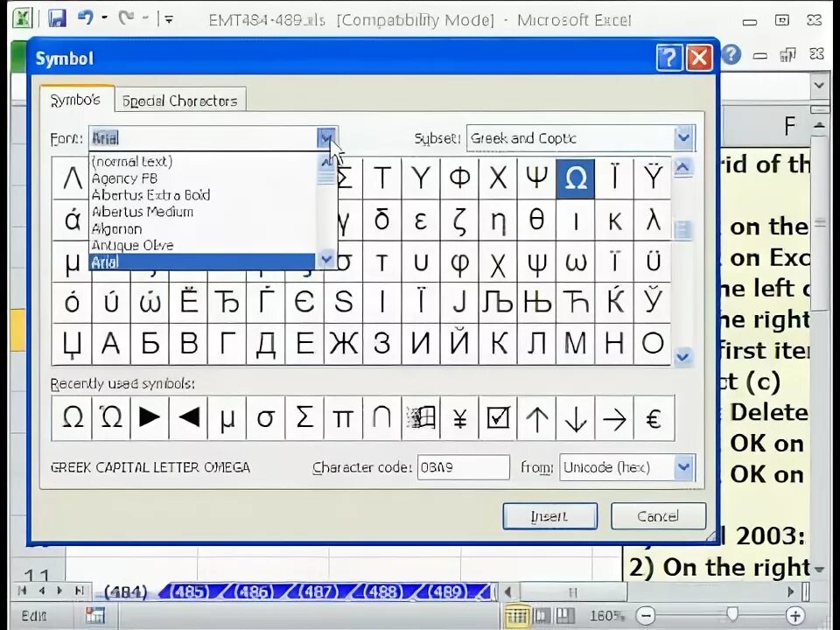This screenshot has height=630, width=840.
Task: Click the macro recording icon in status bar
Action: pyautogui.click(x=95, y=615)
